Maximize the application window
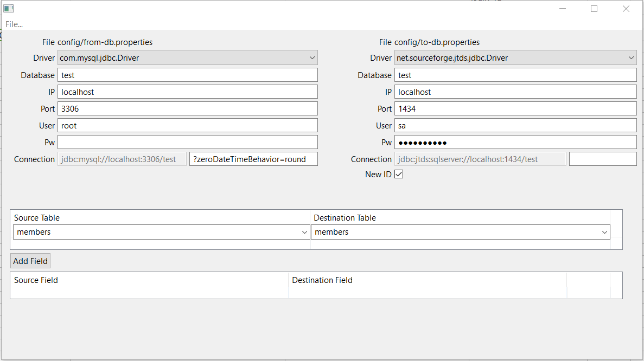Viewport: 644px width, 361px height. (594, 9)
